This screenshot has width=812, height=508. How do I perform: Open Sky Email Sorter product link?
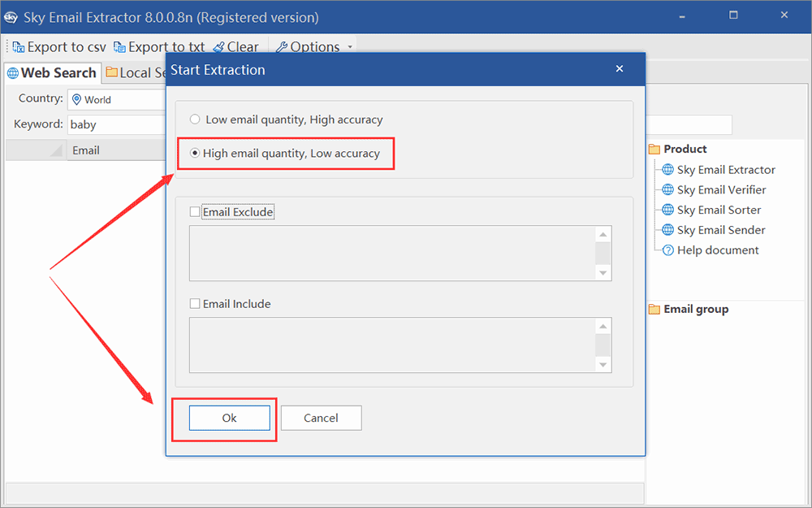pos(719,210)
